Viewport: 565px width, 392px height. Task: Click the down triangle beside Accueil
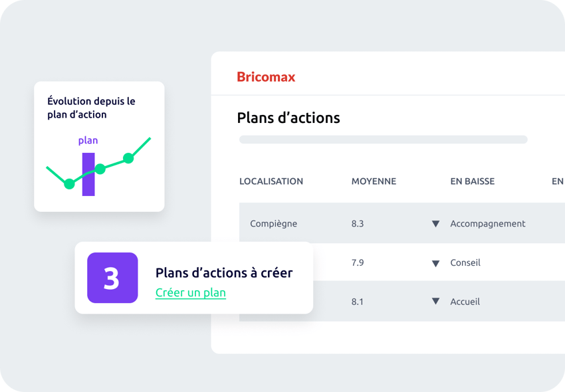pyautogui.click(x=435, y=301)
